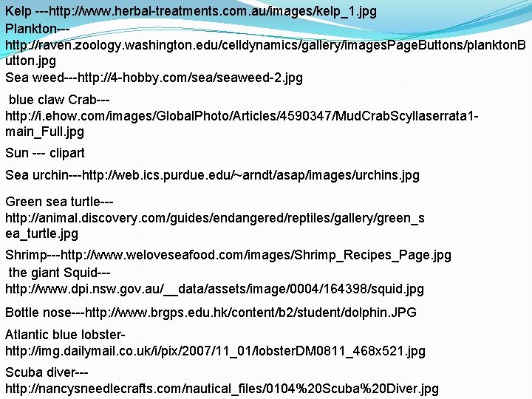Select the 'blue claw Crab---' label
The width and height of the screenshot is (532, 399).
tap(59, 100)
